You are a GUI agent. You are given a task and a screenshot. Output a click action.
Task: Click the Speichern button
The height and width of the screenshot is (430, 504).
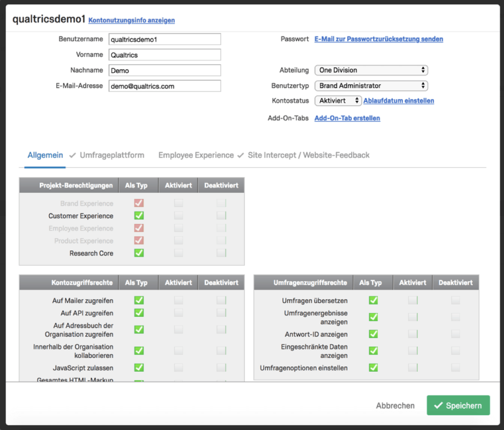pyautogui.click(x=459, y=405)
